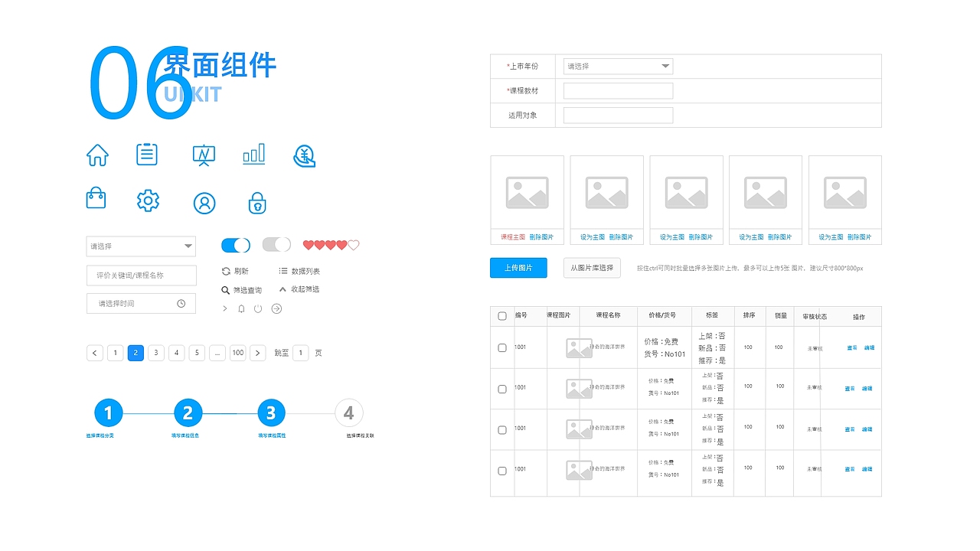Open the settings gear icon
This screenshot has width=980, height=551.
(x=148, y=201)
